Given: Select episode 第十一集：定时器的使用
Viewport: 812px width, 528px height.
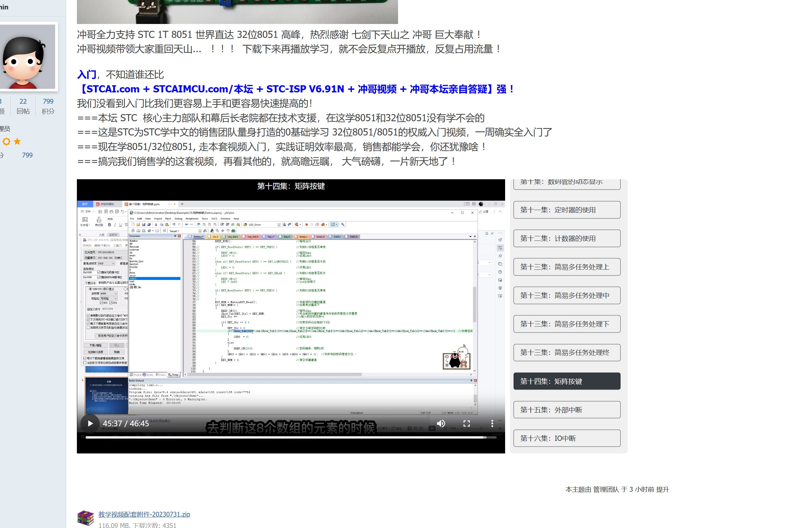Looking at the screenshot, I should (567, 210).
